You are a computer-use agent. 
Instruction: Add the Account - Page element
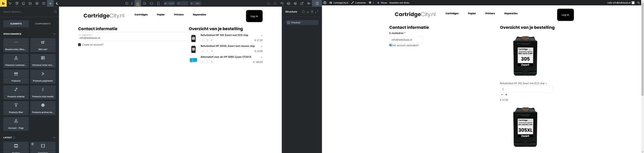point(16,124)
